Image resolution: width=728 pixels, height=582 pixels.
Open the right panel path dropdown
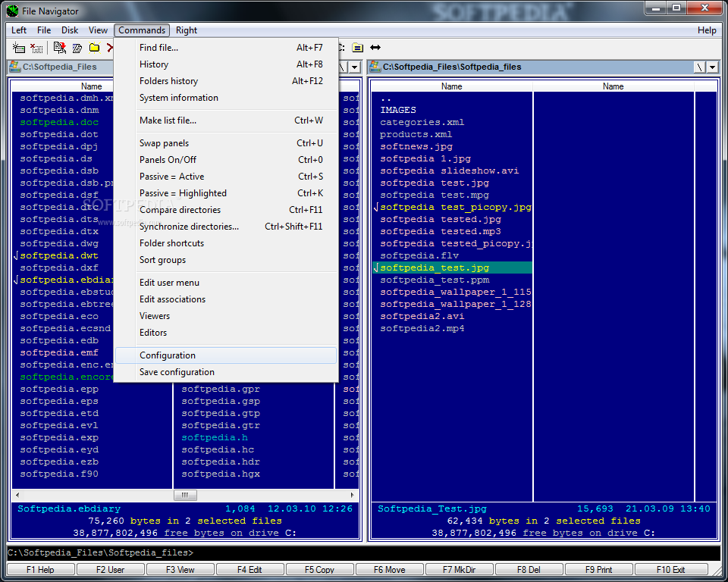(712, 67)
